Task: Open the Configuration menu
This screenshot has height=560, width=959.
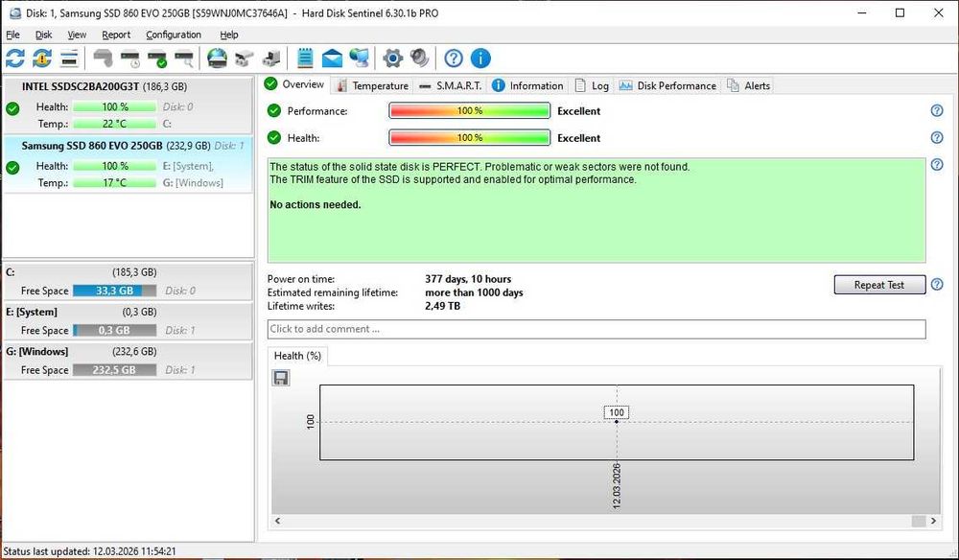Action: click(x=173, y=35)
